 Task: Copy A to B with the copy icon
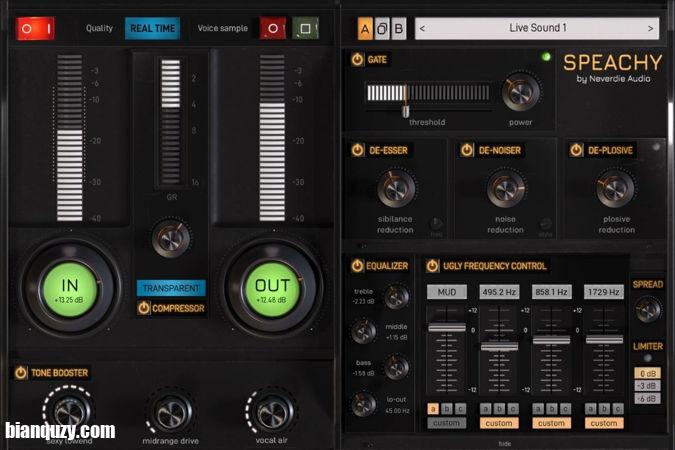[x=382, y=29]
